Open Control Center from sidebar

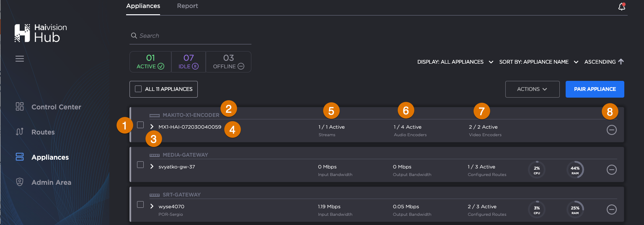(56, 107)
